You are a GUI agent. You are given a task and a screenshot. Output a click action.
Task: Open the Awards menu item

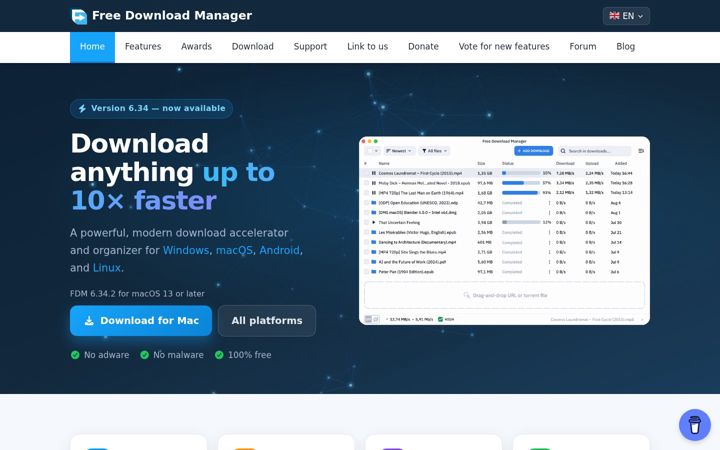(x=196, y=47)
